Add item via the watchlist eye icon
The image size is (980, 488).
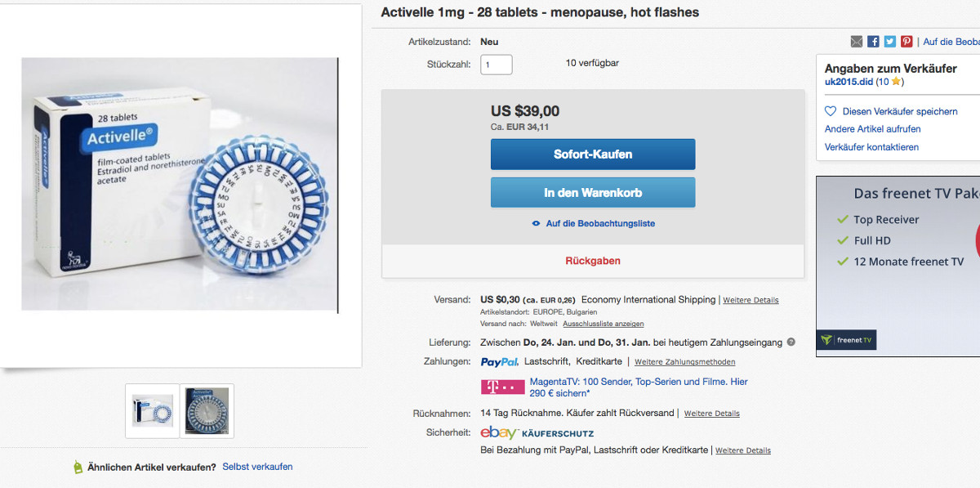[x=536, y=223]
